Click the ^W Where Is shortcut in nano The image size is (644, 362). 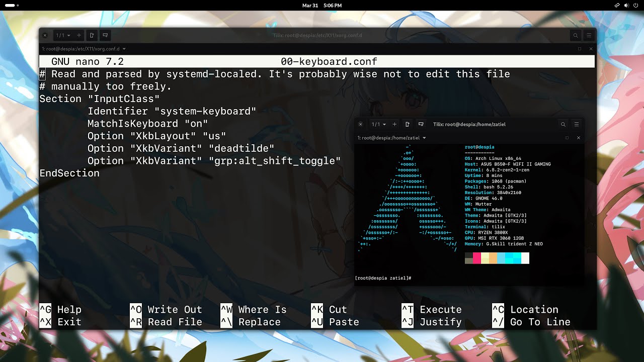254,310
